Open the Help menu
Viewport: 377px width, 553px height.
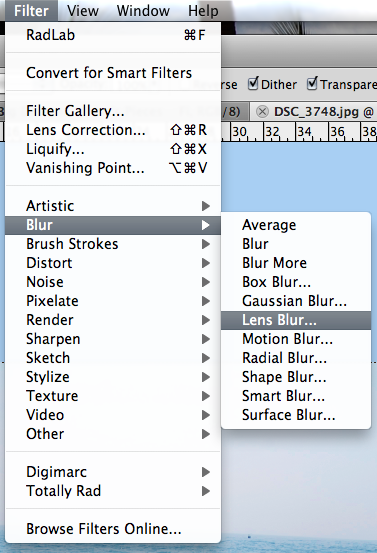pyautogui.click(x=203, y=11)
